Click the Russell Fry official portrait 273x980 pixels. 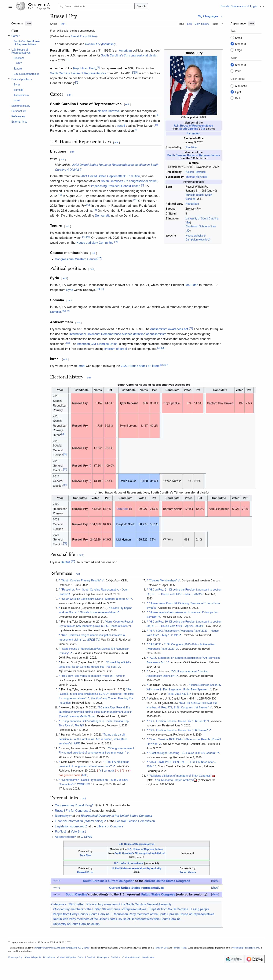pyautogui.click(x=193, y=86)
